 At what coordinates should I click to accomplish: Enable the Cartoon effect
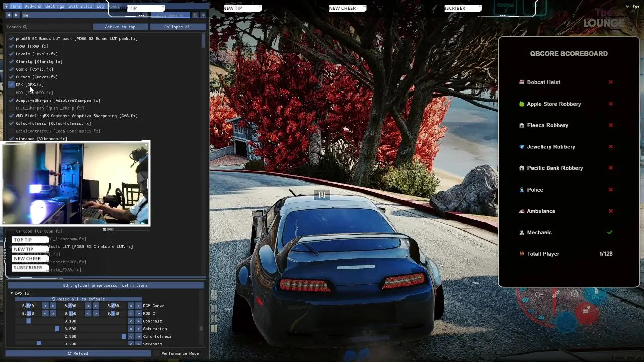[11, 231]
